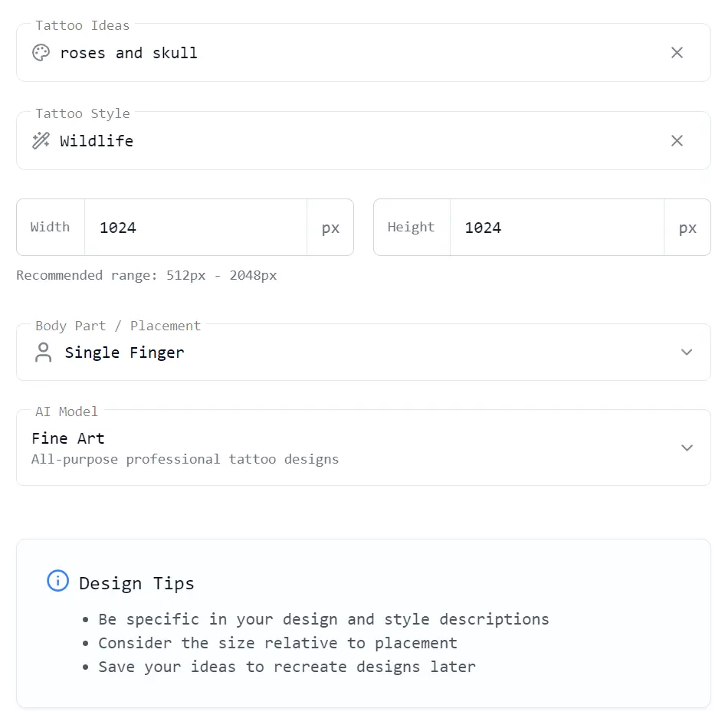The image size is (725, 728).
Task: Expand the Body Part / Placement dropdown
Action: tap(687, 352)
